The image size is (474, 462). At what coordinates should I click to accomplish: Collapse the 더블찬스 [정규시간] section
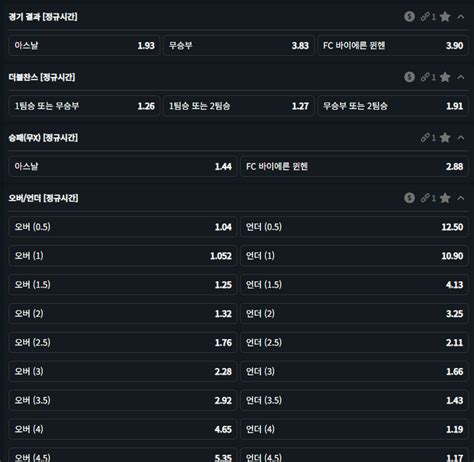[x=461, y=77]
